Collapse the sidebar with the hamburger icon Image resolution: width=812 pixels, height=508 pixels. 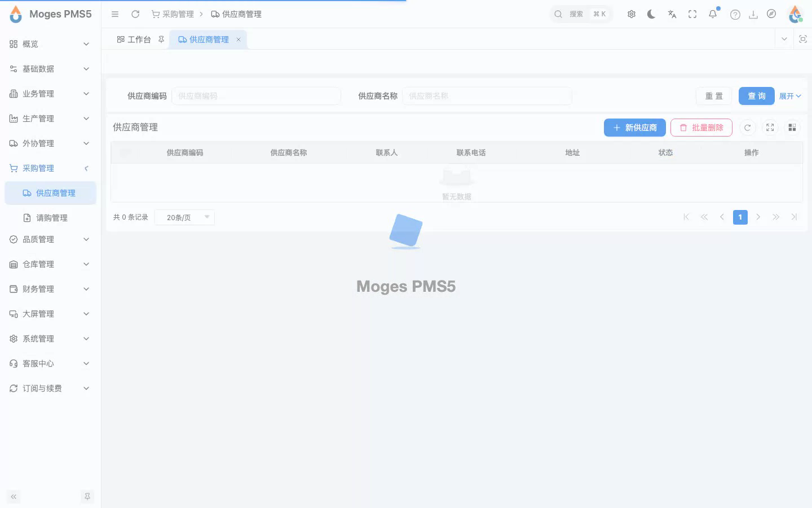click(115, 14)
